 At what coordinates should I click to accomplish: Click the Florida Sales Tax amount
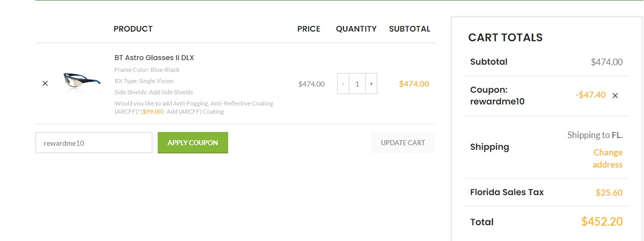point(609,193)
